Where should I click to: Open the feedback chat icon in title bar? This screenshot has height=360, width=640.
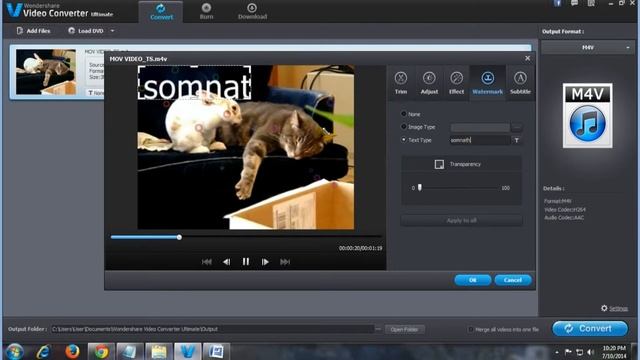click(x=574, y=3)
